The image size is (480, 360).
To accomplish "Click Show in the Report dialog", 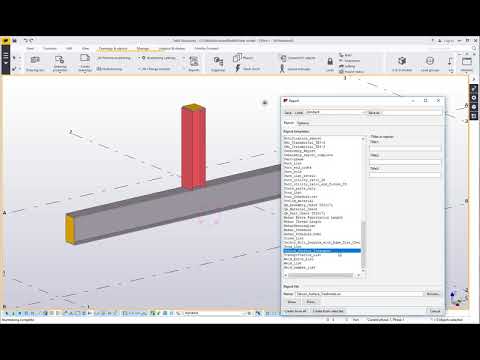I will [x=292, y=302].
